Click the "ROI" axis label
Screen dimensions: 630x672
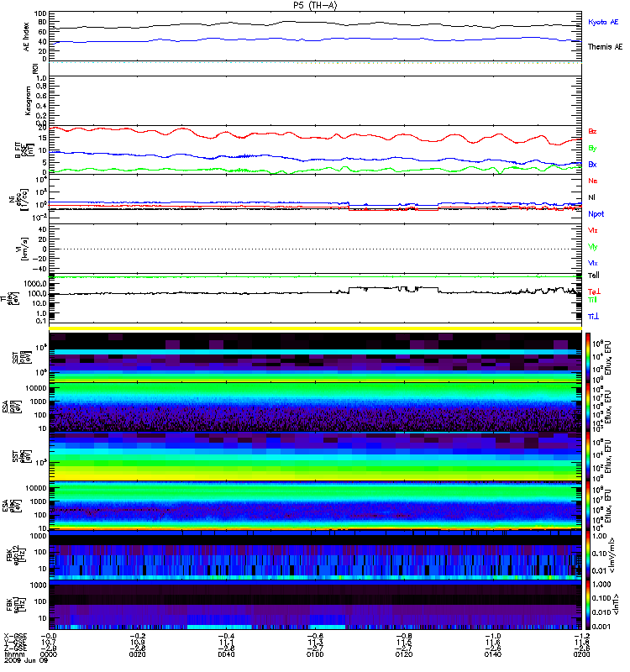tap(35, 68)
